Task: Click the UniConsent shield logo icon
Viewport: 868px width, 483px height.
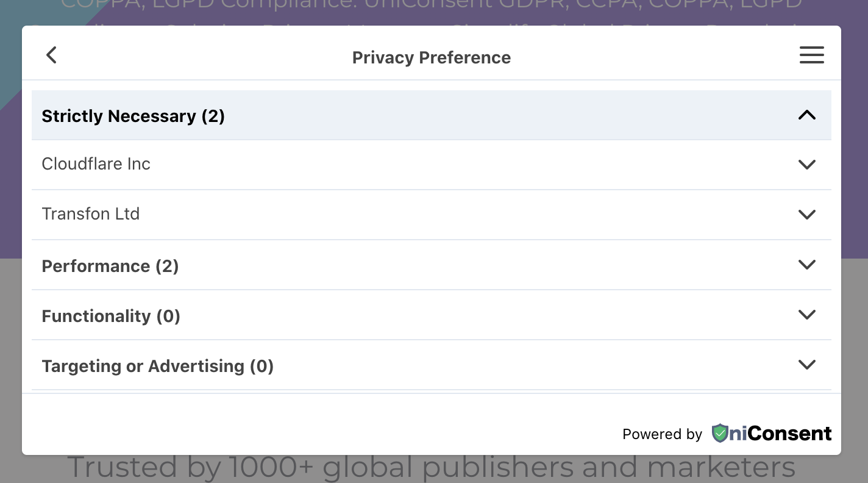Action: pyautogui.click(x=720, y=433)
